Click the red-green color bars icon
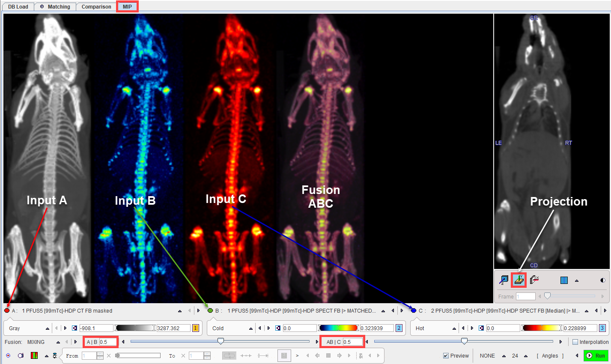This screenshot has width=611, height=364. (34, 355)
